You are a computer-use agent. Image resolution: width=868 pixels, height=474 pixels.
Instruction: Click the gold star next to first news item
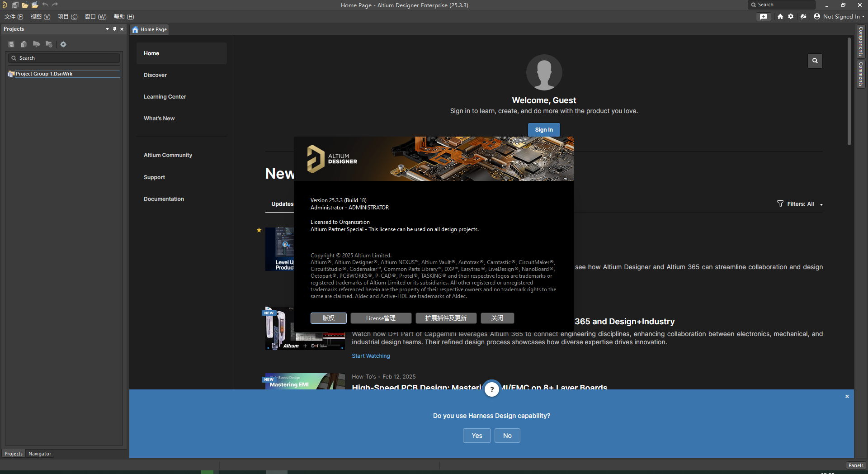pos(259,230)
